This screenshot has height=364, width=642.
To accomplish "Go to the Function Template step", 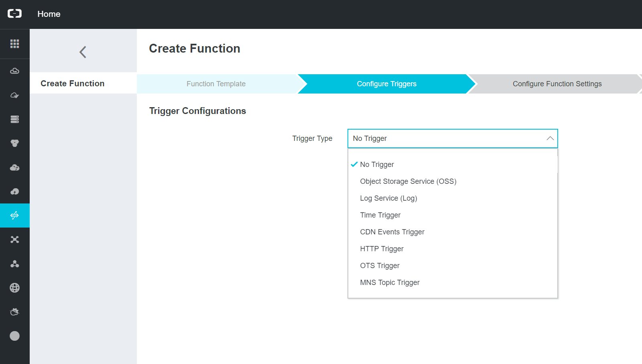I will (x=217, y=84).
